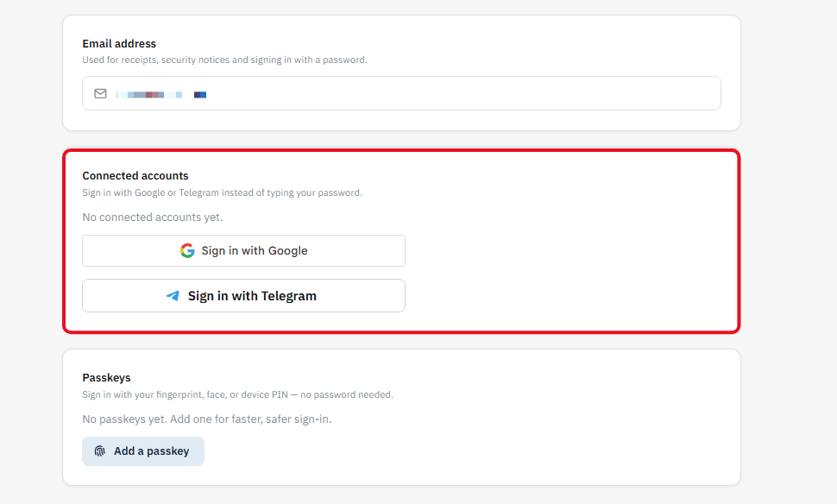Click the 'Sign in with Google or Telegram' description line

[x=222, y=192]
